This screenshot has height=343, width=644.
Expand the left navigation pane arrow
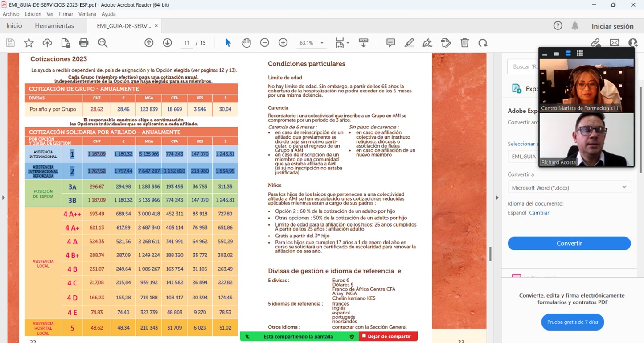[4, 198]
